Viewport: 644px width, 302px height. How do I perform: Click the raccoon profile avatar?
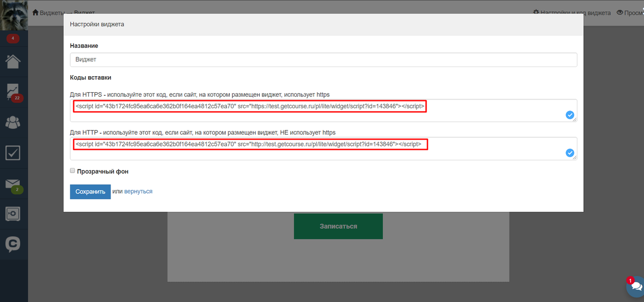tap(13, 15)
